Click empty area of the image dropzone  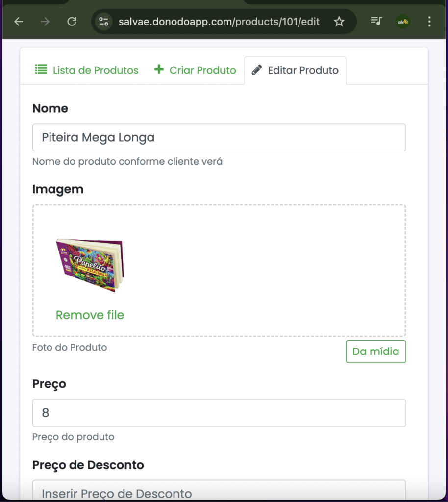click(x=274, y=270)
